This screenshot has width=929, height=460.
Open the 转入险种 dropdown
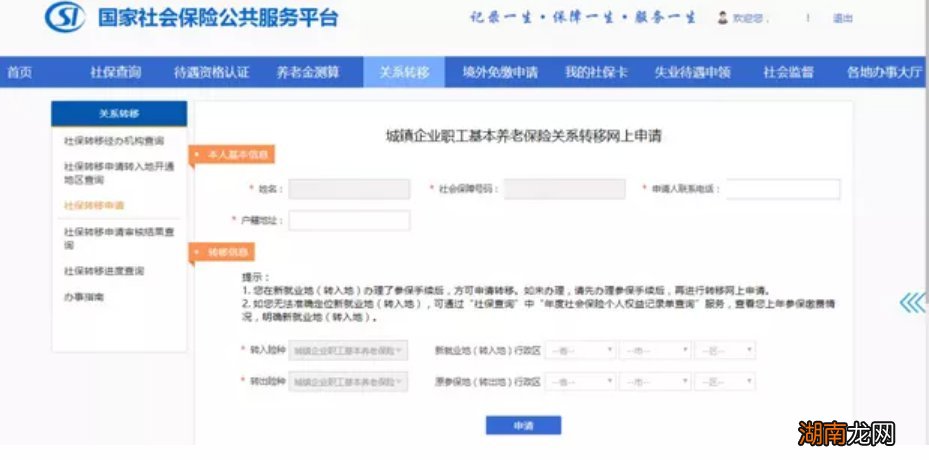(348, 350)
